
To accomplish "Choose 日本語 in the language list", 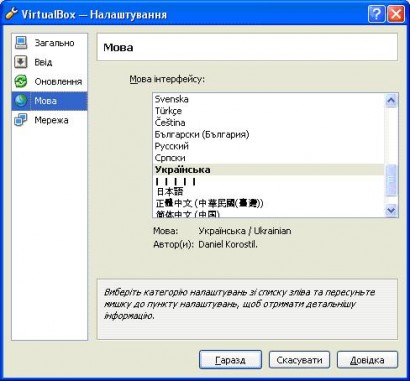I will pos(268,192).
